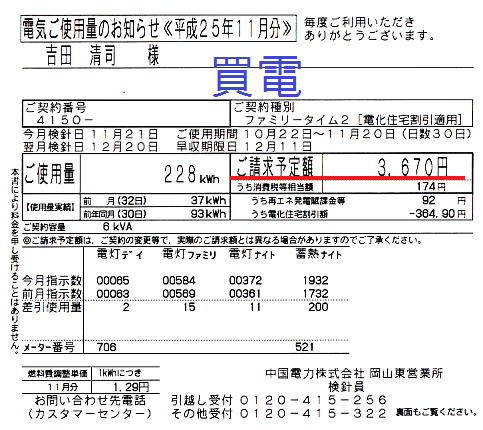Select reading "00372"

pos(245,280)
